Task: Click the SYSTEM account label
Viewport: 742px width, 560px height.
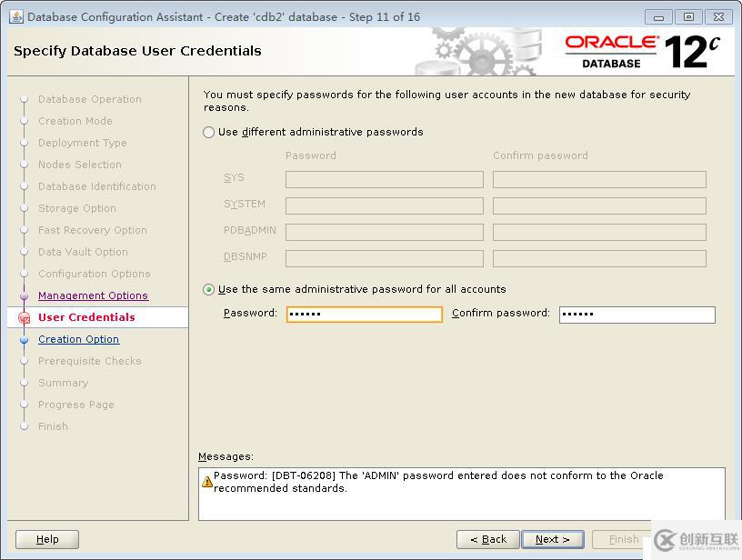Action: (x=245, y=204)
